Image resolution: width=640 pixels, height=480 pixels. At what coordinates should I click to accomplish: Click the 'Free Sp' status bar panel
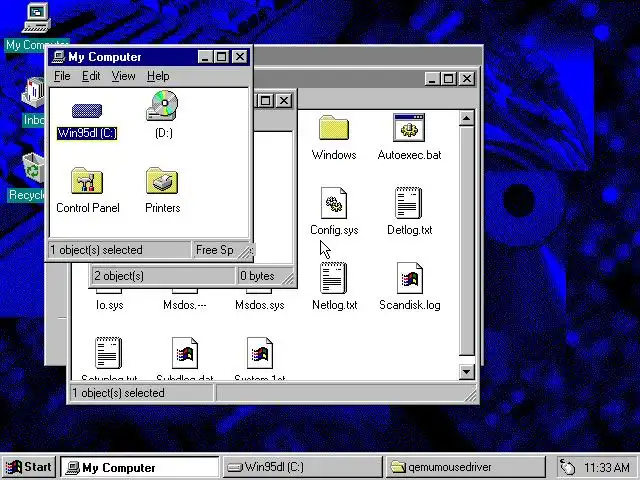coord(221,250)
